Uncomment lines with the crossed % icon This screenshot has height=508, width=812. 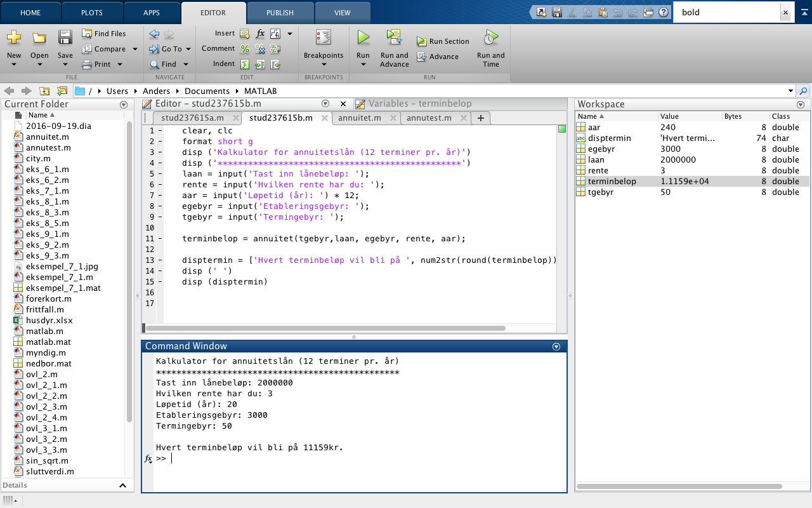click(x=260, y=49)
